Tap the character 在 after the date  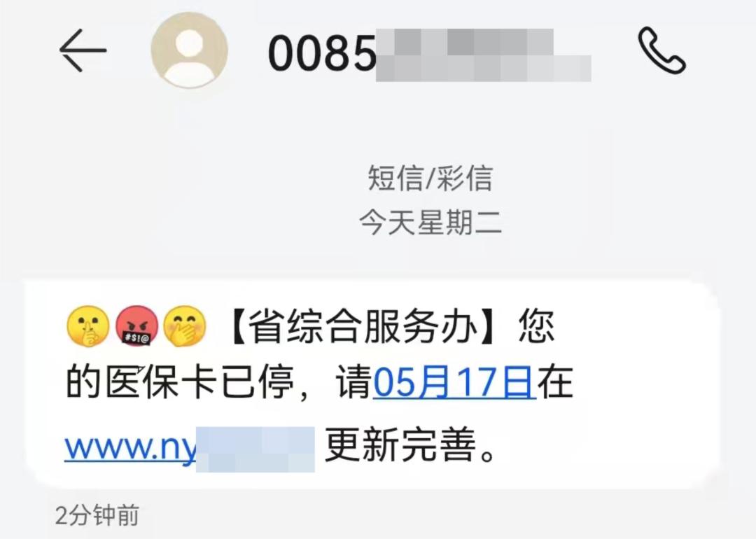(x=555, y=381)
